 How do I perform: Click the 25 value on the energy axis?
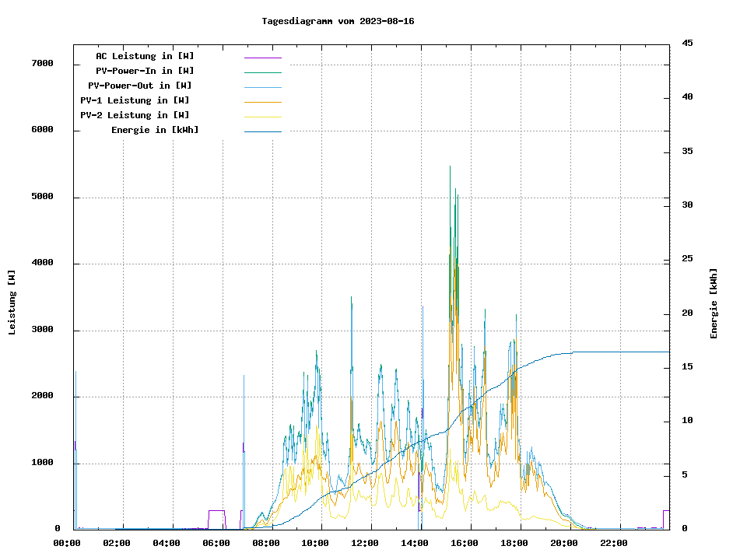click(x=687, y=259)
